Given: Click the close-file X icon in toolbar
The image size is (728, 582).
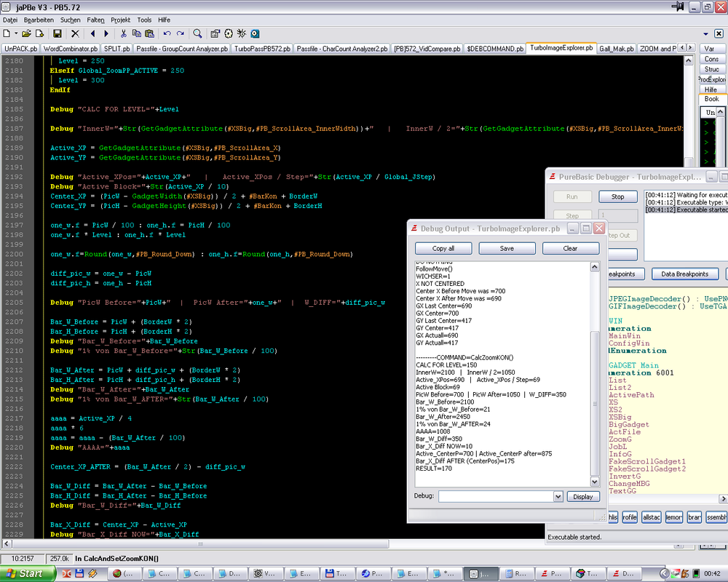Looking at the screenshot, I should (75, 33).
